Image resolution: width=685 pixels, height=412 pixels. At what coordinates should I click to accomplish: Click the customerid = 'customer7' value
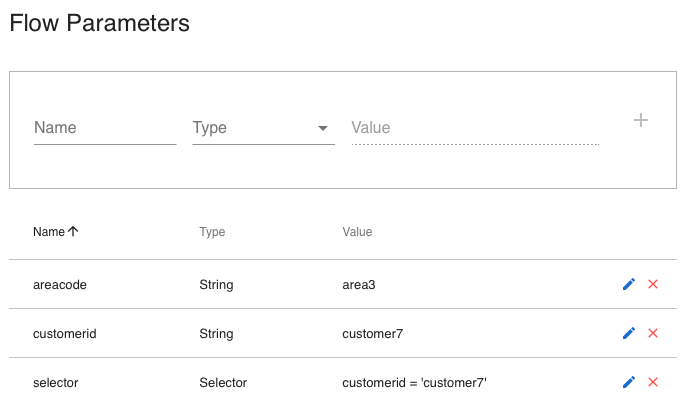pos(413,383)
